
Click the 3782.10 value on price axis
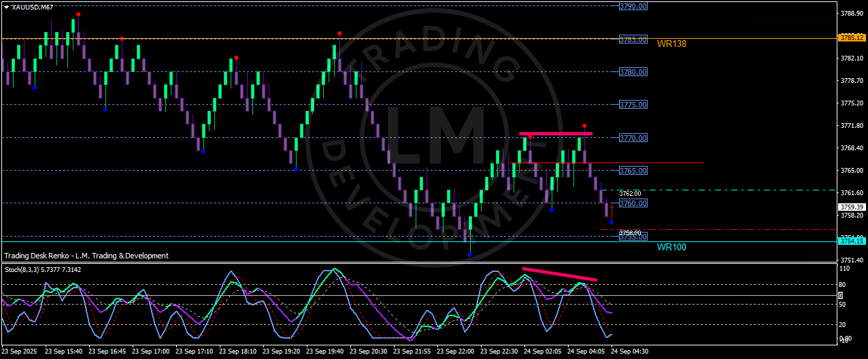pos(852,58)
